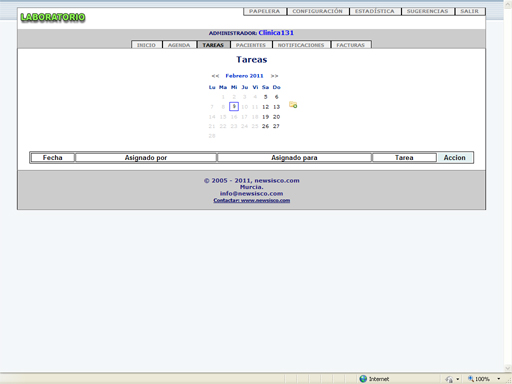The height and width of the screenshot is (384, 512).
Task: Open the security icon dropdown arrow
Action: [x=458, y=379]
